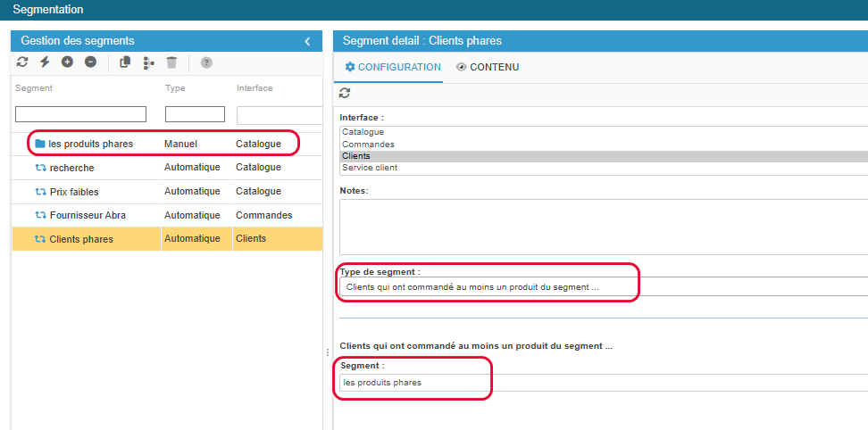This screenshot has height=430, width=868.
Task: Click the Type column filter field
Action: [195, 114]
